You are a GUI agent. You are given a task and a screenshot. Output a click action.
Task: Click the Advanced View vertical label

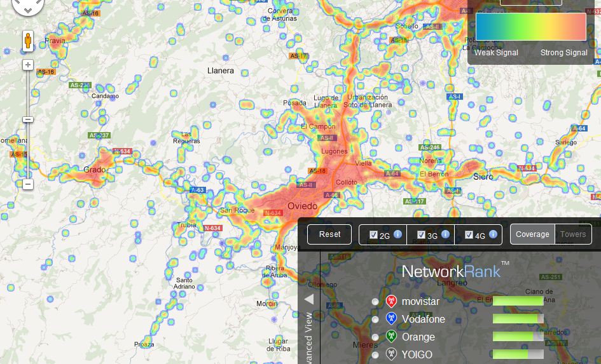coord(309,337)
